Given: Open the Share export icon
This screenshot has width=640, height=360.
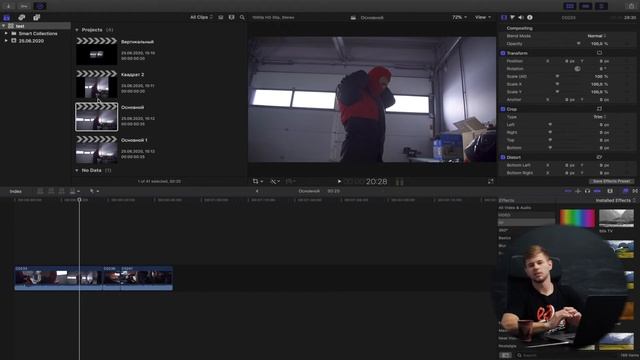Looking at the screenshot, I should (631, 6).
